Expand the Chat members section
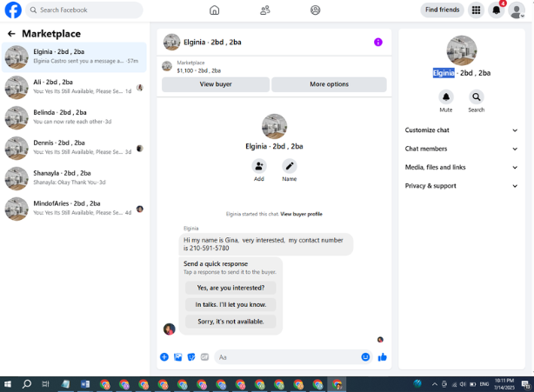 [462, 149]
